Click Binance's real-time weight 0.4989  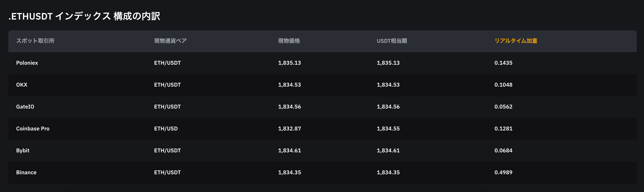point(503,172)
